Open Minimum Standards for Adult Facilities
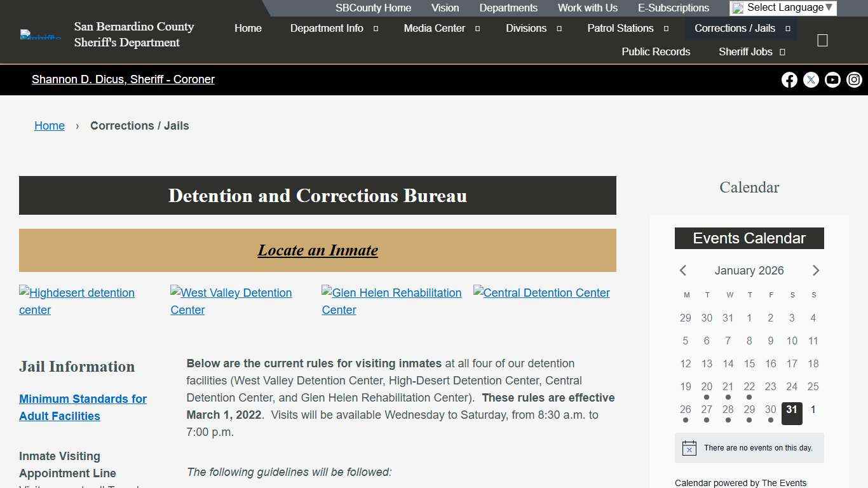The height and width of the screenshot is (488, 868). [x=83, y=407]
